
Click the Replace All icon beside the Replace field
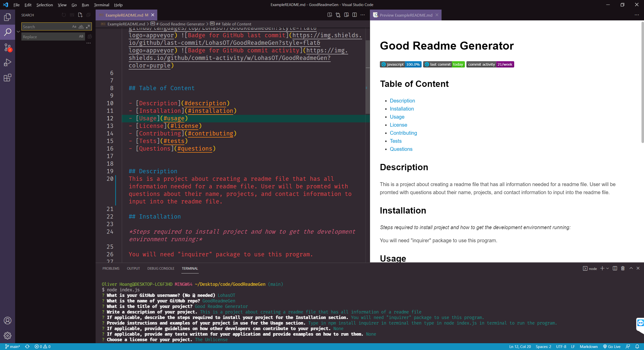[x=90, y=37]
